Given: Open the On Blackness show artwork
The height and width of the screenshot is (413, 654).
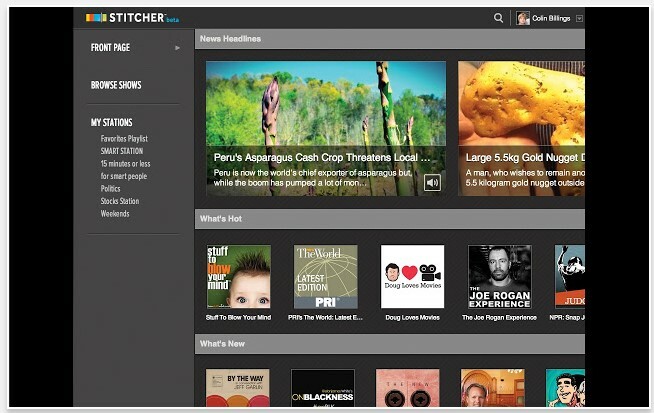Looking at the screenshot, I should tap(323, 388).
